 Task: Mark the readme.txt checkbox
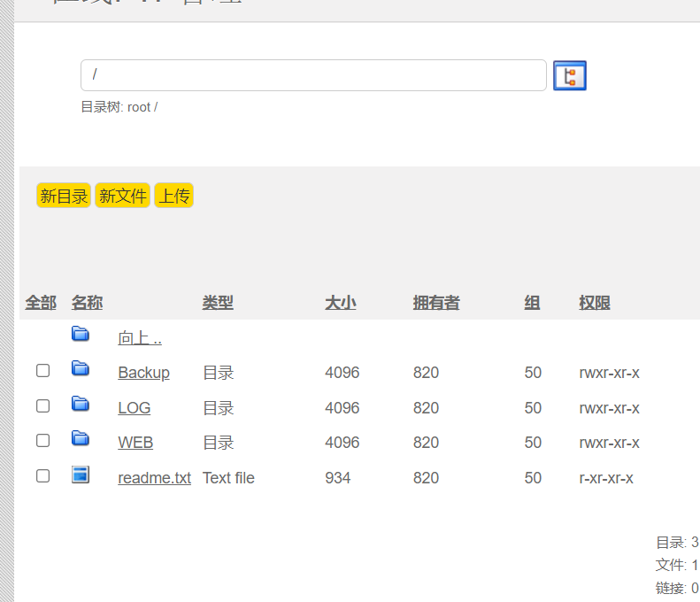pyautogui.click(x=42, y=475)
